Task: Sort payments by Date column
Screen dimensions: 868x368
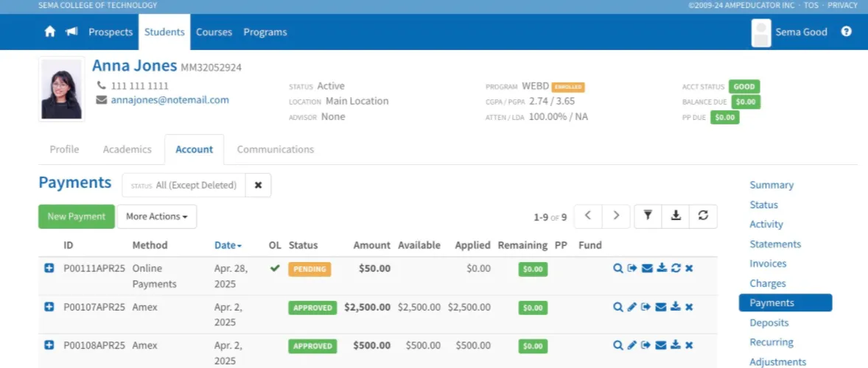Action: coord(228,245)
